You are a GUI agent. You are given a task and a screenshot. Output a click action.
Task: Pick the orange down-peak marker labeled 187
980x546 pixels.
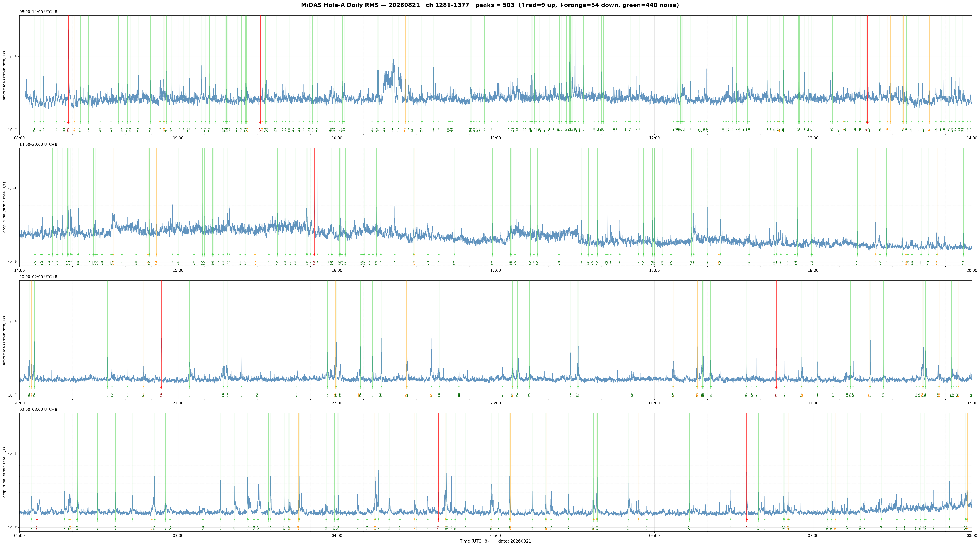[891, 122]
